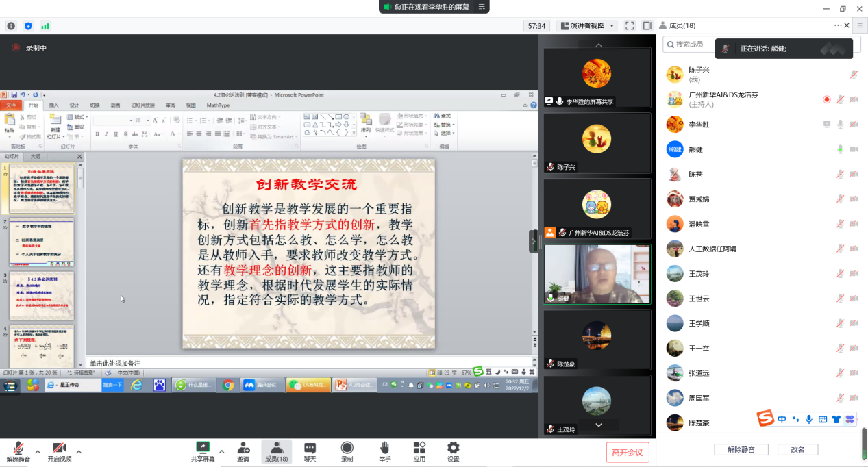The image size is (868, 467).
Task: Turn on camera with 开启视频
Action: [59, 451]
